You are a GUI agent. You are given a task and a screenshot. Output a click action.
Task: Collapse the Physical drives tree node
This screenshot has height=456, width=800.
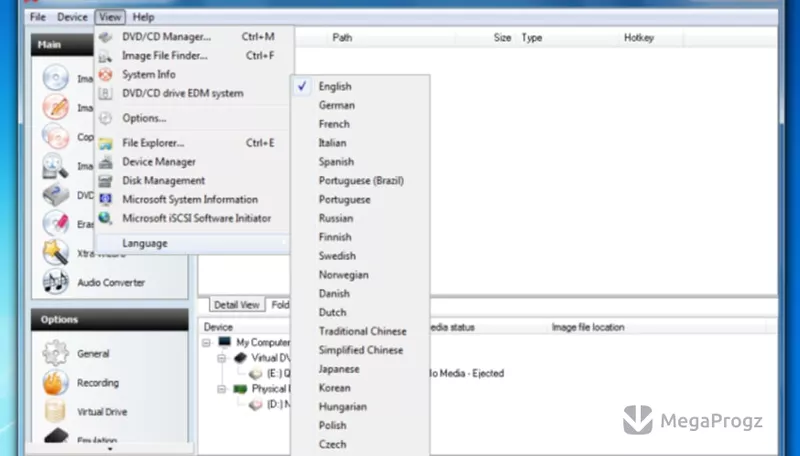221,389
